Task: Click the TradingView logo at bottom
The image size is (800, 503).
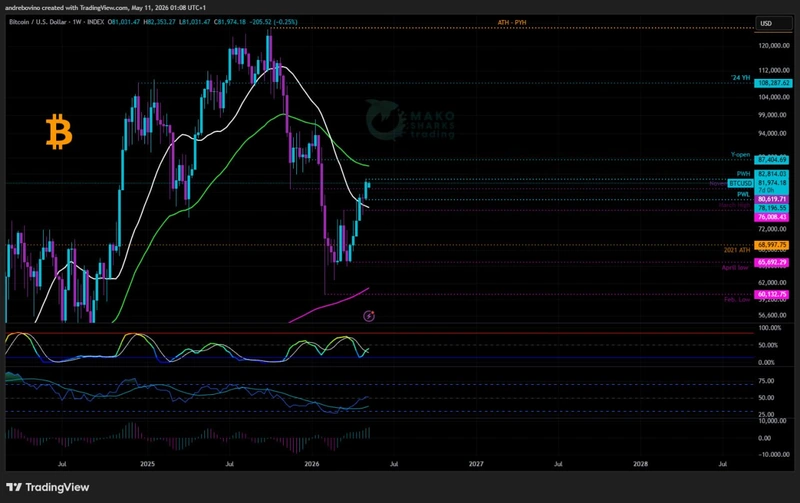Action: (x=47, y=487)
